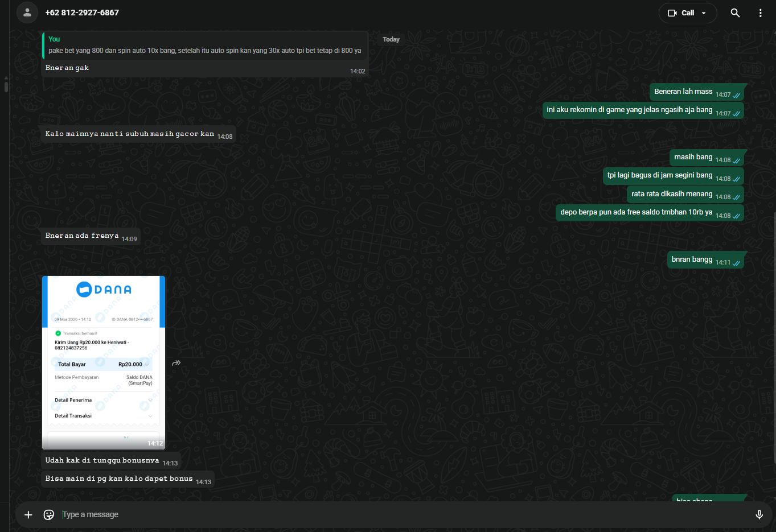The width and height of the screenshot is (776, 532).
Task: Click the chat scrollbar on right edge
Action: click(x=774, y=337)
